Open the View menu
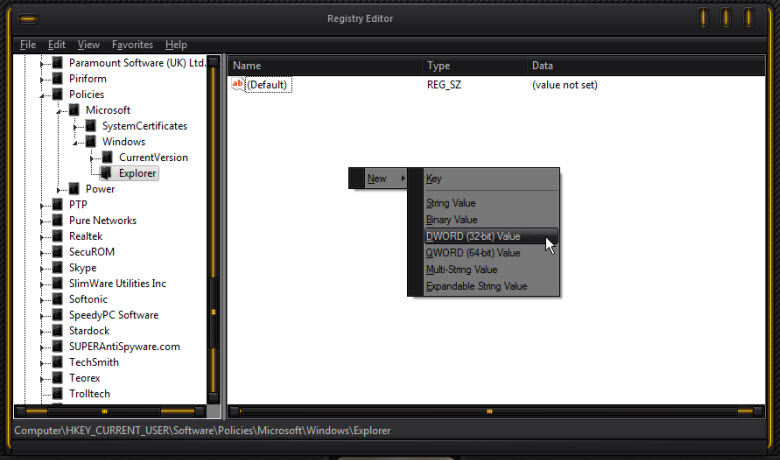The image size is (780, 460). (89, 45)
